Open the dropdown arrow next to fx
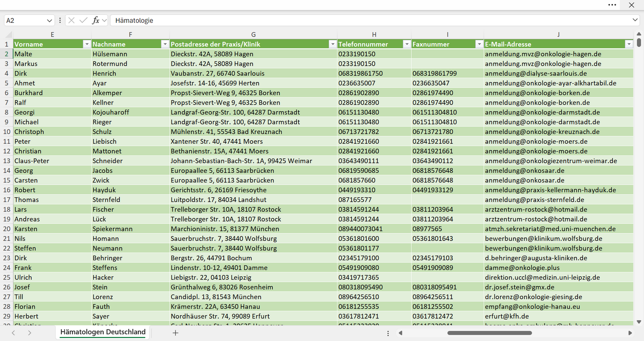This screenshot has width=644, height=341. point(104,20)
